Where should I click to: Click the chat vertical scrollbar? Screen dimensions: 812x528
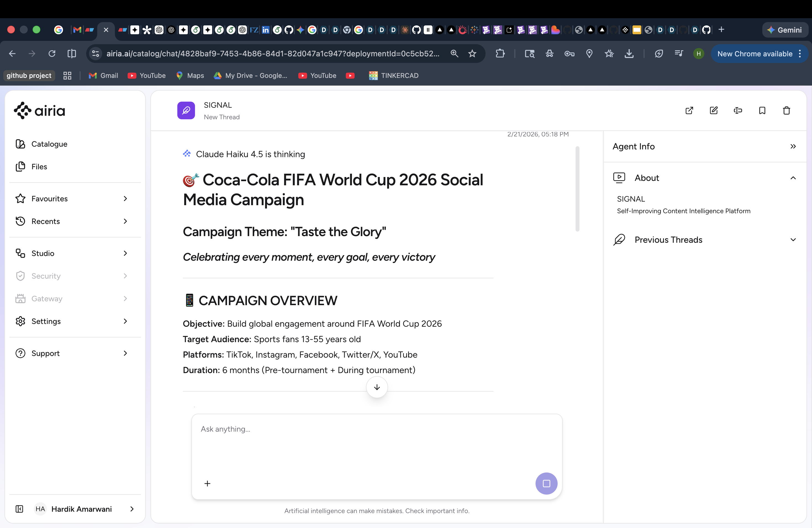coord(577,189)
